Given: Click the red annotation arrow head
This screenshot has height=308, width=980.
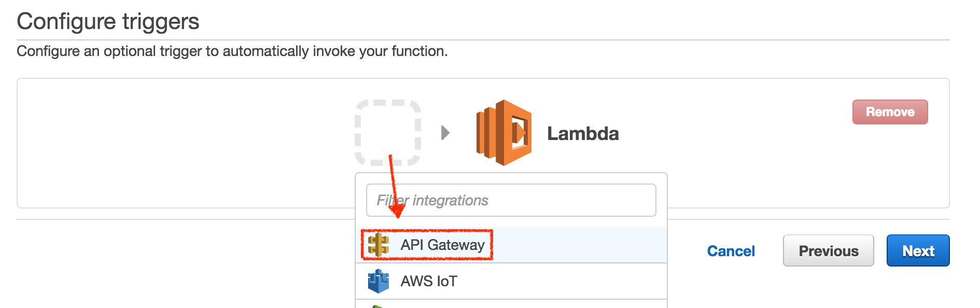Looking at the screenshot, I should 397,211.
